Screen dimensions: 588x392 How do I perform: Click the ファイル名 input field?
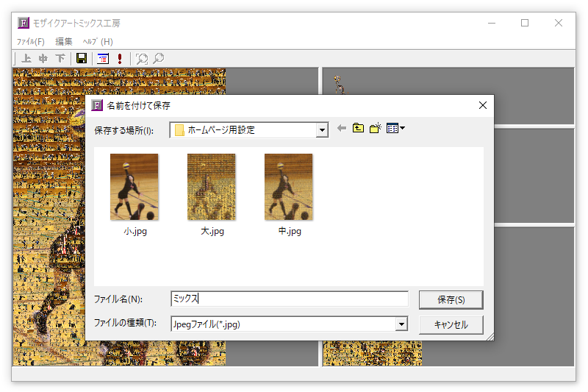(x=290, y=299)
